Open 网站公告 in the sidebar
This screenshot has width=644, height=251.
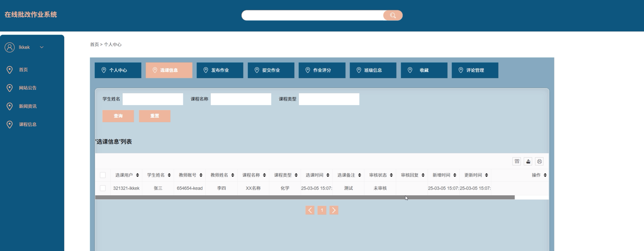(x=27, y=88)
